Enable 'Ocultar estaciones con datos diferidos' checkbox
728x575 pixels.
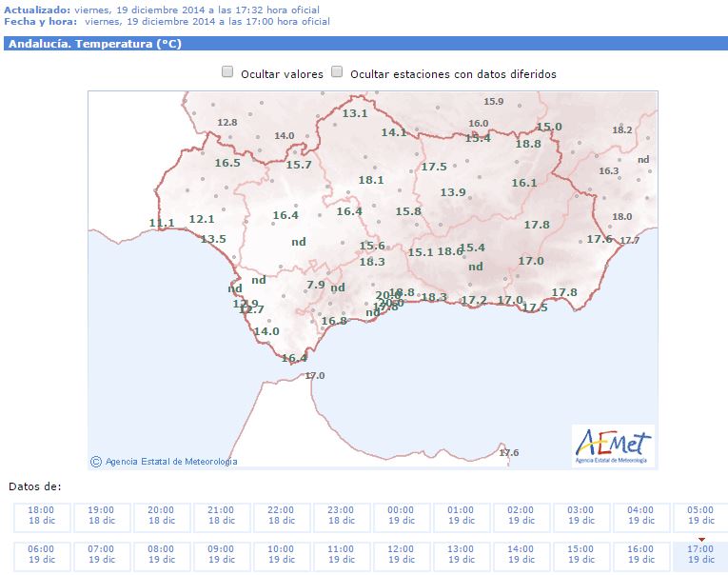coord(337,72)
